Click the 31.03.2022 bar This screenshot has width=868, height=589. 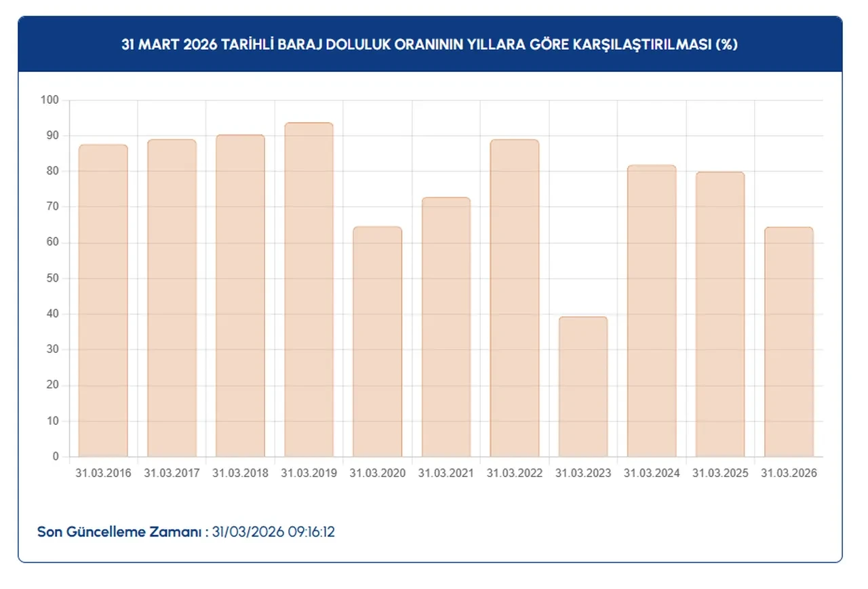pyautogui.click(x=514, y=298)
